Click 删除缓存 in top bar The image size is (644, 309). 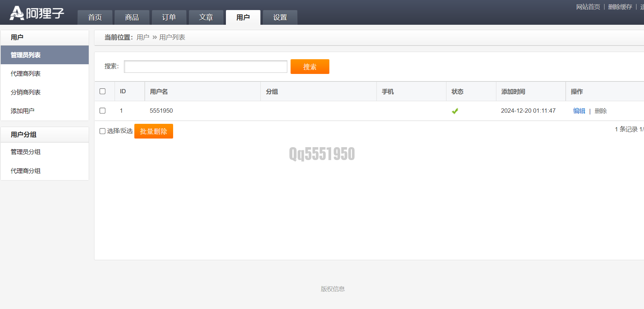(620, 7)
